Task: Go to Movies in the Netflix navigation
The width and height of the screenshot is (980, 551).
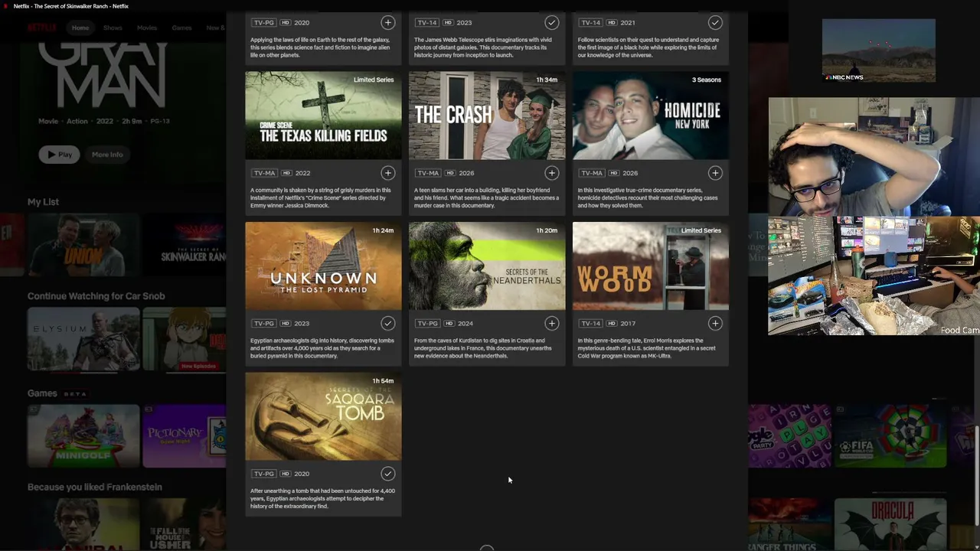Action: coord(147,28)
